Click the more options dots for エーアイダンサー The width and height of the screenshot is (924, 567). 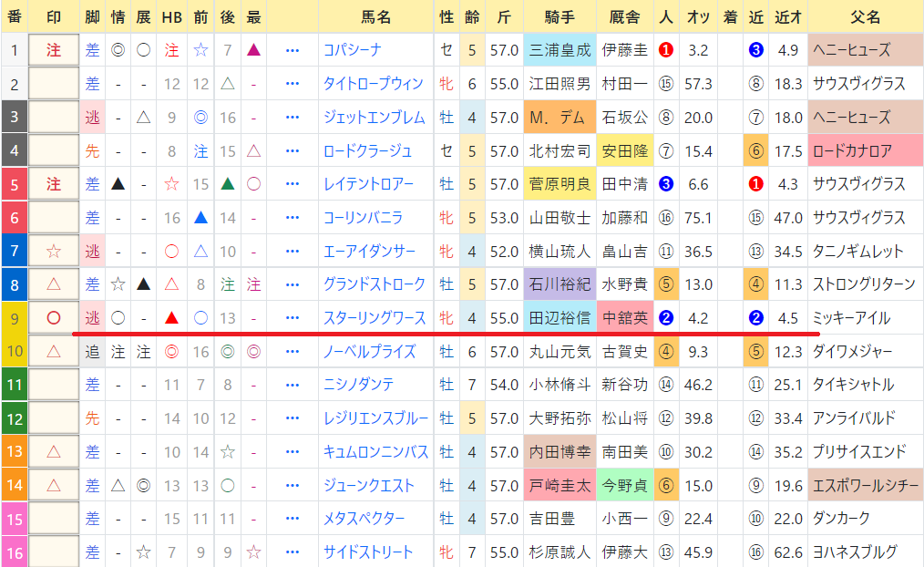pos(293,252)
